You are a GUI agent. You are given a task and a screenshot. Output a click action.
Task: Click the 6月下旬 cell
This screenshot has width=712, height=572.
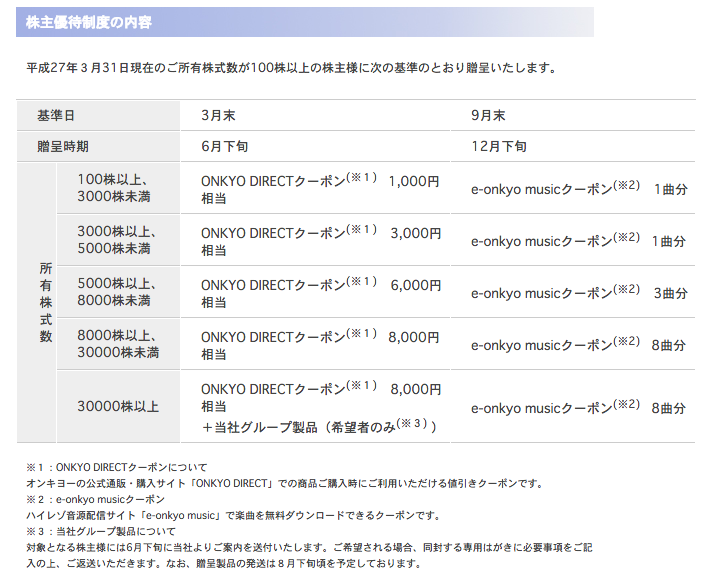point(315,146)
